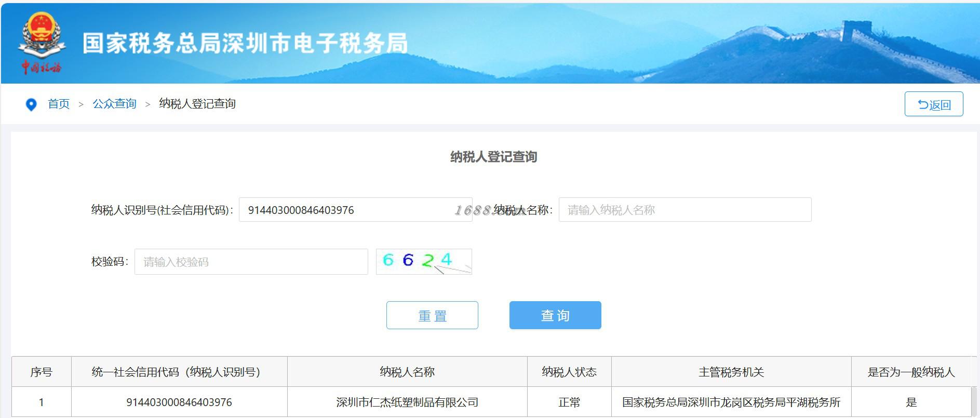The height and width of the screenshot is (418, 980).
Task: Select company name 深圳市仁杰纸塑制品有限公司
Action: 407,402
